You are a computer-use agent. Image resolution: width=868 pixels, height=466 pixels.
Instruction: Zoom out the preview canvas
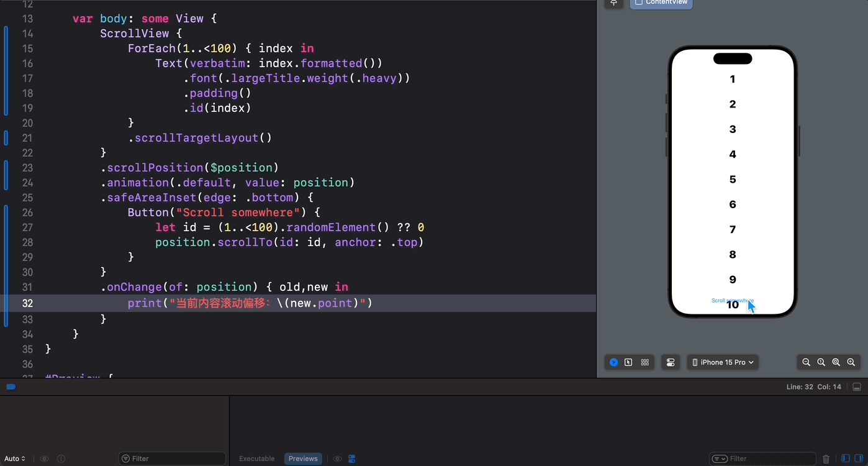(806, 362)
